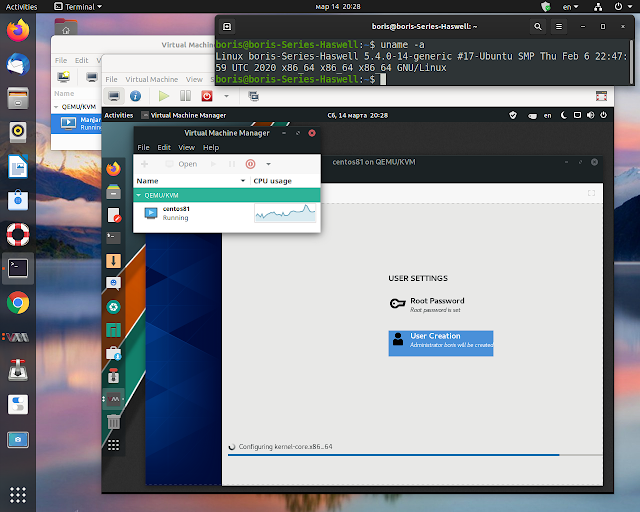Viewport: 640px width, 512px height.
Task: Open the Terminal hamburger menu
Action: point(559,27)
